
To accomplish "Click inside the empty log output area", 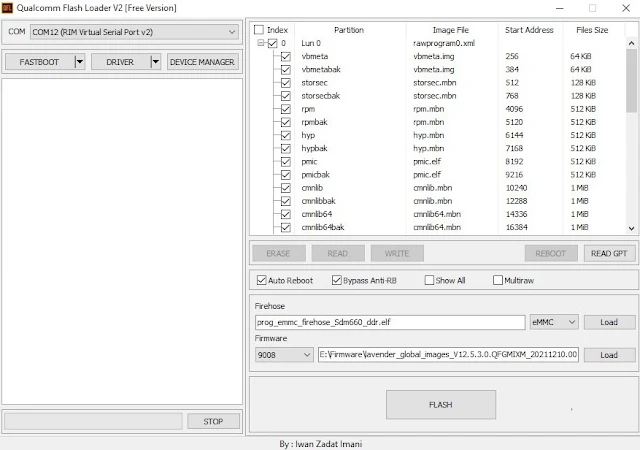I will [x=122, y=241].
